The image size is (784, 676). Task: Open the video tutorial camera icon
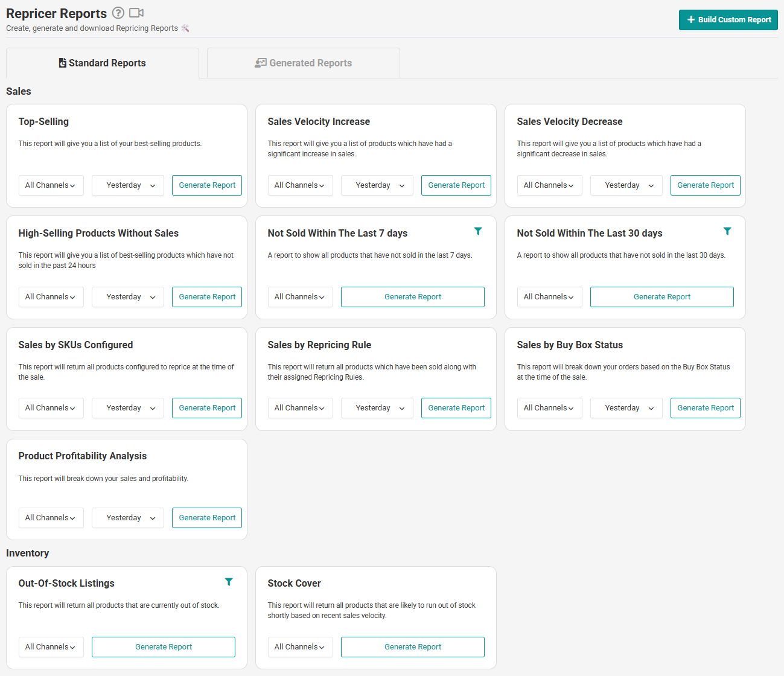coord(136,13)
